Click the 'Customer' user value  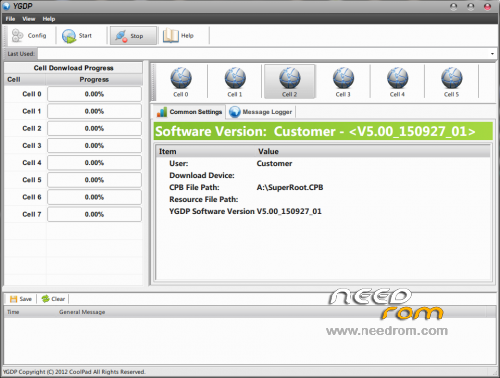tap(274, 163)
